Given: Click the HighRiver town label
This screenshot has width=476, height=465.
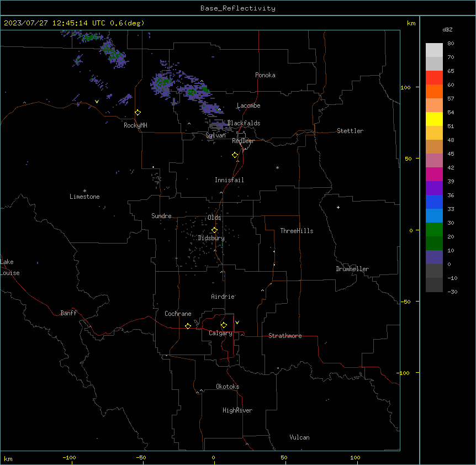Looking at the screenshot, I should 237,410.
